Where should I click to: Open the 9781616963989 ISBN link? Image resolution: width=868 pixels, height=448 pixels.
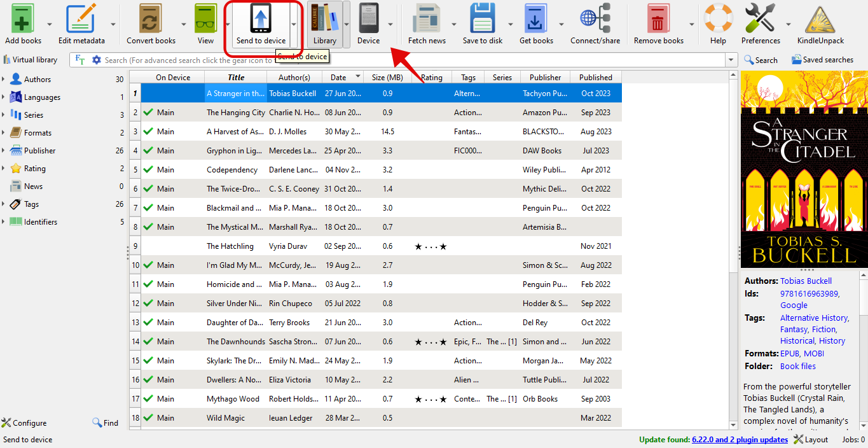(x=809, y=293)
